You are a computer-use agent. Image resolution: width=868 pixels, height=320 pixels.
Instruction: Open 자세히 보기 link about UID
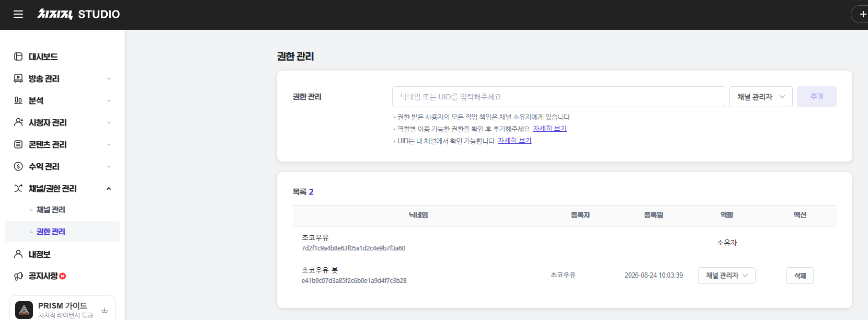pyautogui.click(x=515, y=141)
